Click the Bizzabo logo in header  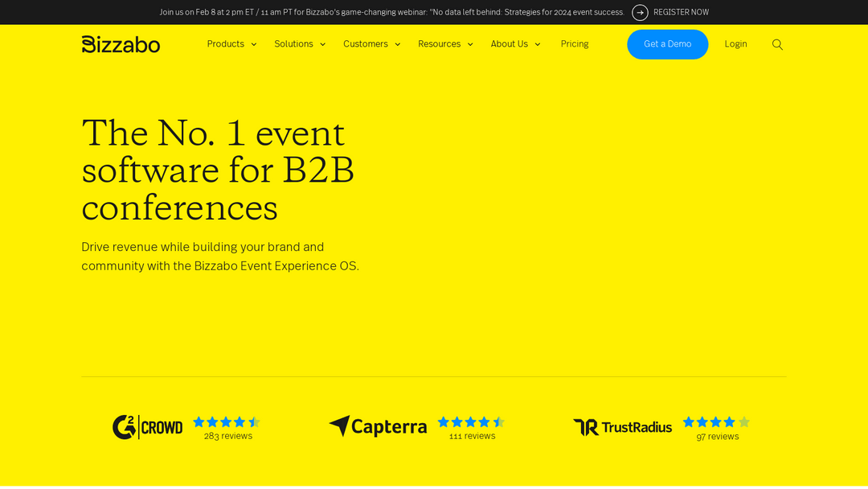pyautogui.click(x=121, y=44)
